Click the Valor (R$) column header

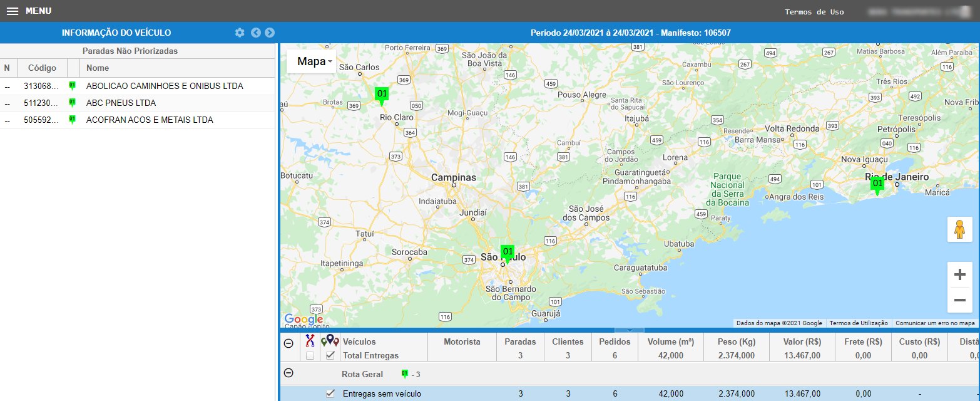802,341
